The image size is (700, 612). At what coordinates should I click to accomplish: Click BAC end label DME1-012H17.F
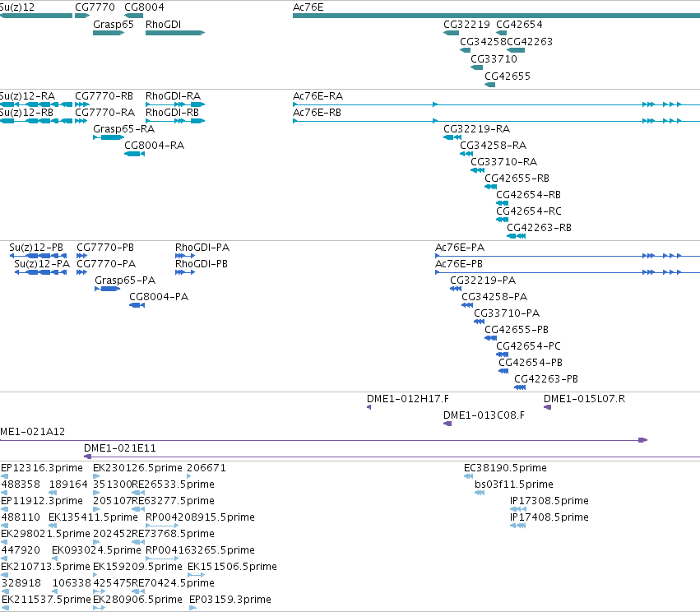pyautogui.click(x=408, y=399)
